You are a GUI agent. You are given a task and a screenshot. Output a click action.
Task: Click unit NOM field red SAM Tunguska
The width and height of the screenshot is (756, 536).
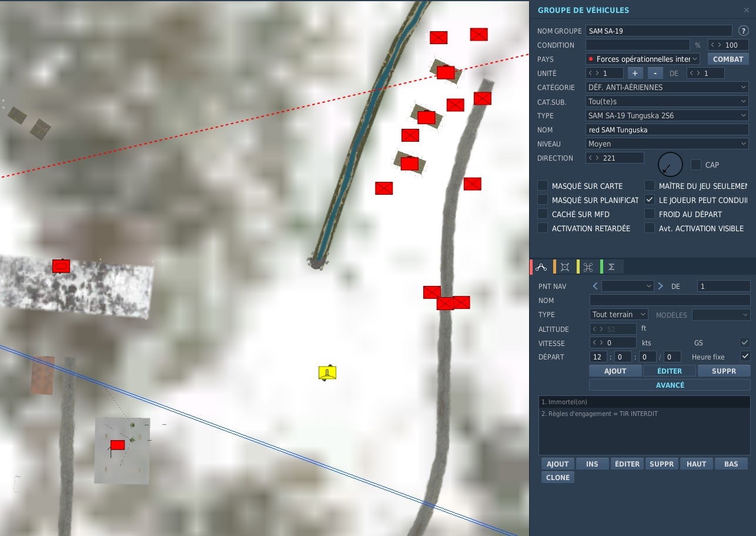pyautogui.click(x=667, y=129)
